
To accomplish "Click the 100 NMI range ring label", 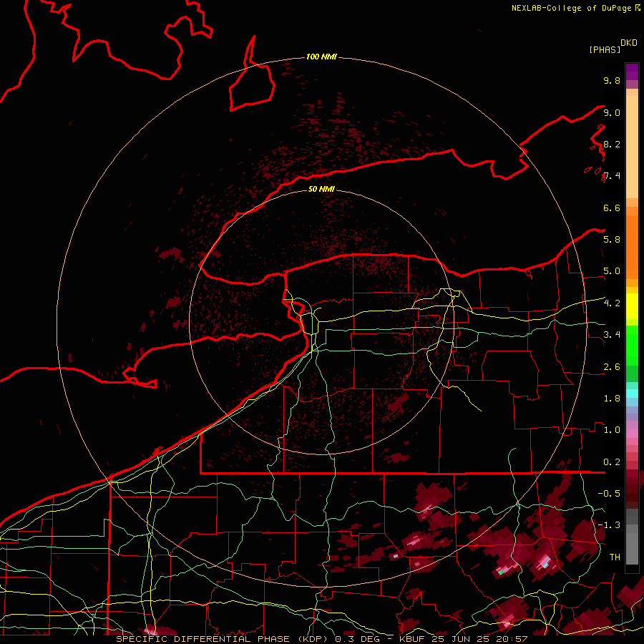I will (x=321, y=57).
